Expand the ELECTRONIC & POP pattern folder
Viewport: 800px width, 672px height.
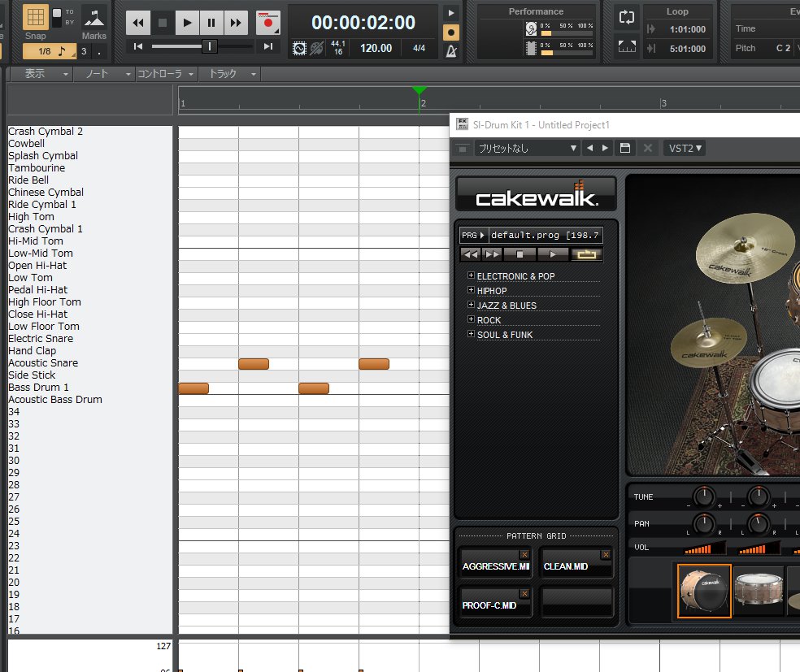pyautogui.click(x=471, y=275)
